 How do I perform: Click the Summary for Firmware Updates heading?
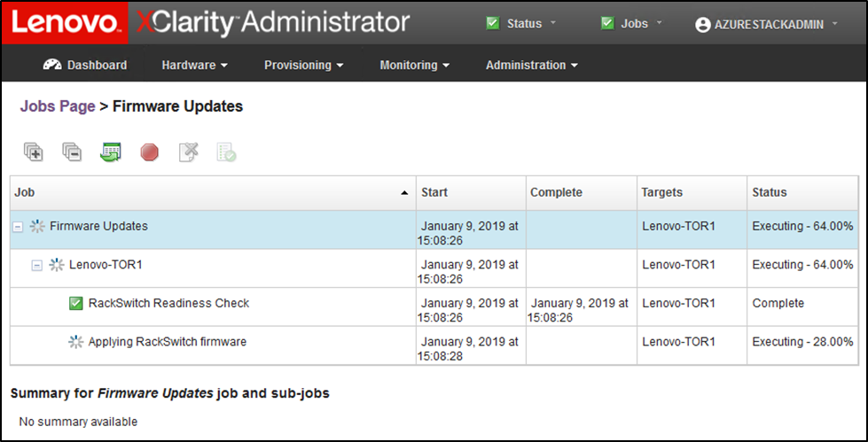(170, 393)
